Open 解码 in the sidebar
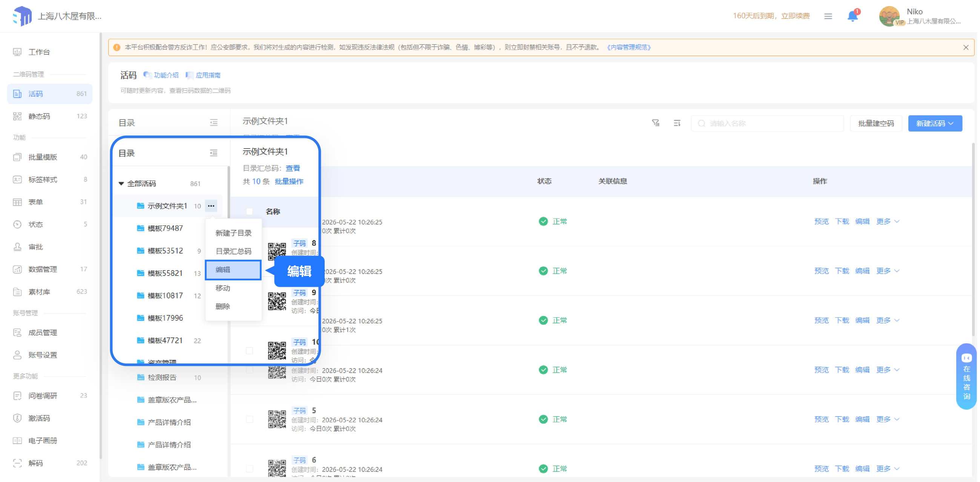 (x=49, y=463)
